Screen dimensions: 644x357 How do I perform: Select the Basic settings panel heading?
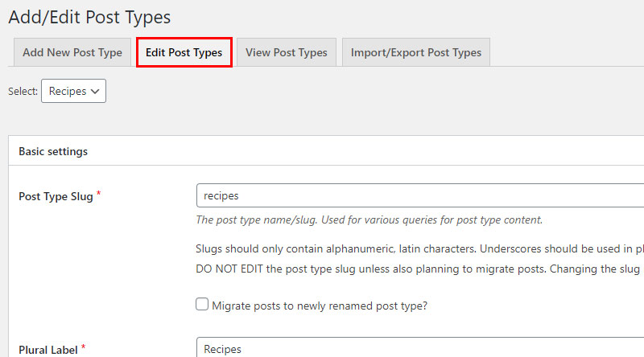click(53, 151)
